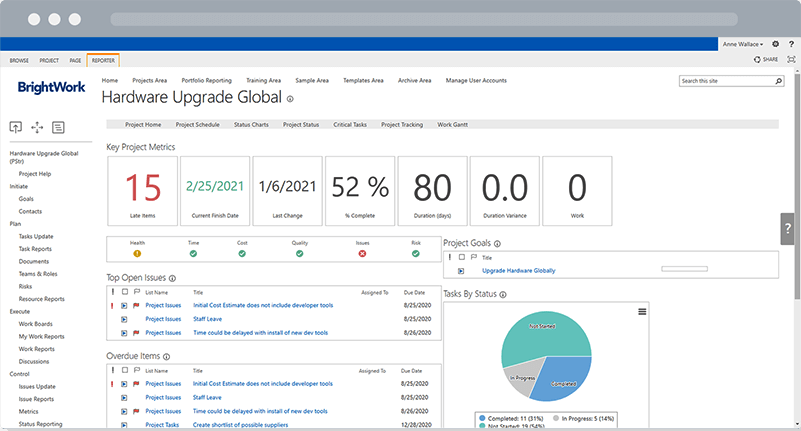Open the Upgrade Hardware Globally link
The height and width of the screenshot is (431, 801).
[x=518, y=270]
